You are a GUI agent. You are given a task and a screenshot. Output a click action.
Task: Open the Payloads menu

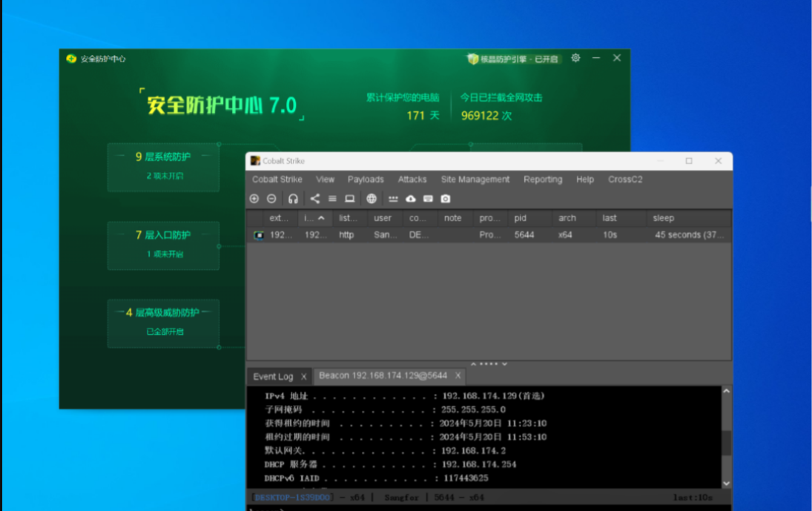click(x=366, y=179)
